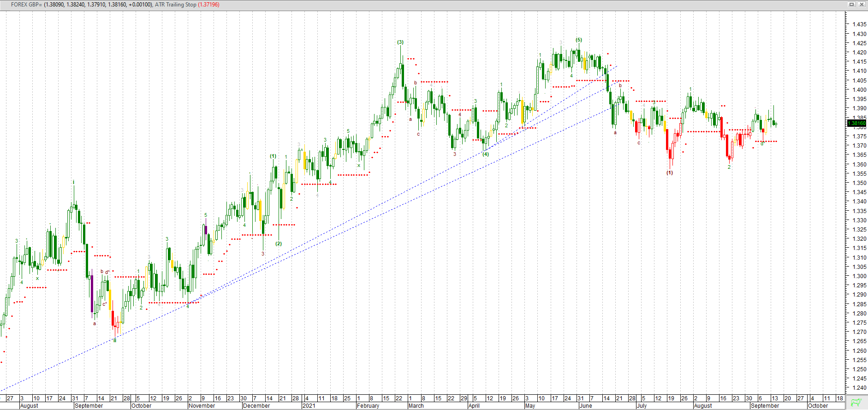The width and height of the screenshot is (868, 410).
Task: Click the 1.400 price level on scale
Action: click(859, 90)
